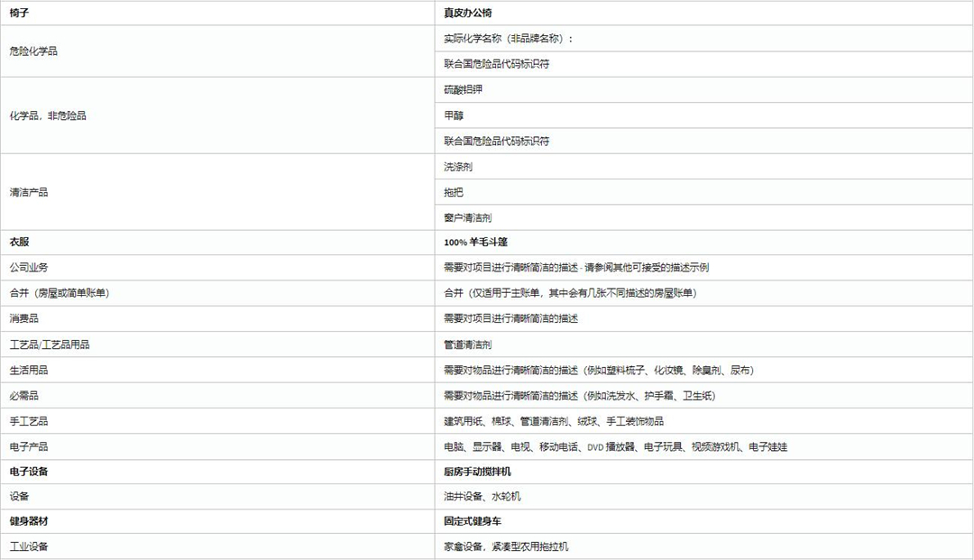Select the '厨房手动搅拌机' cell
Screen dimensions: 974x560
click(703, 472)
